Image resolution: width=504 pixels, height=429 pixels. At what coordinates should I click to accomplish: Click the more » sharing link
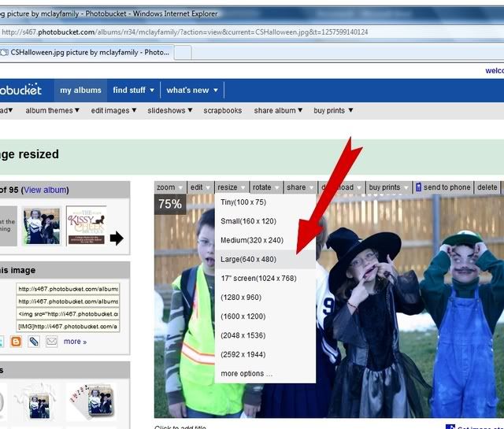point(76,342)
